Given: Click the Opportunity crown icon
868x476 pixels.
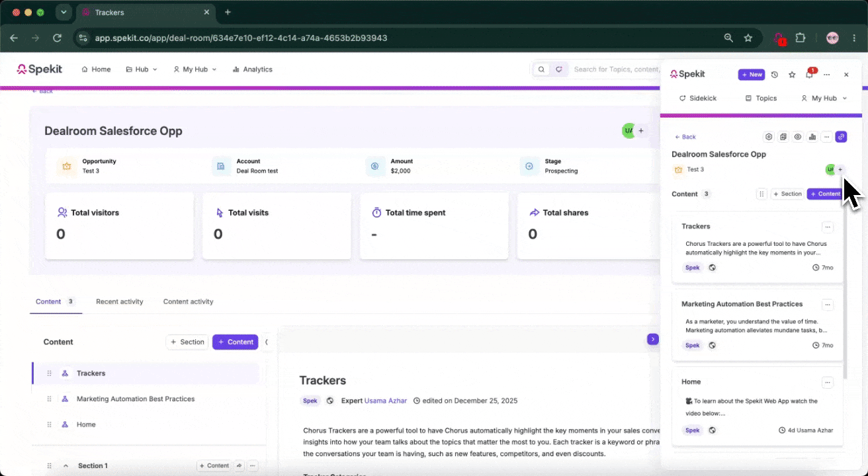Looking at the screenshot, I should [x=66, y=166].
